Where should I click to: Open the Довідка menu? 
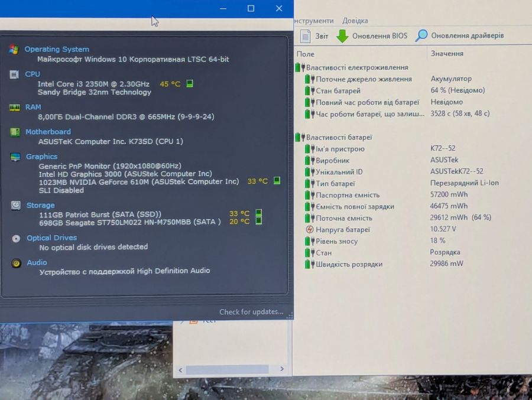pos(355,21)
